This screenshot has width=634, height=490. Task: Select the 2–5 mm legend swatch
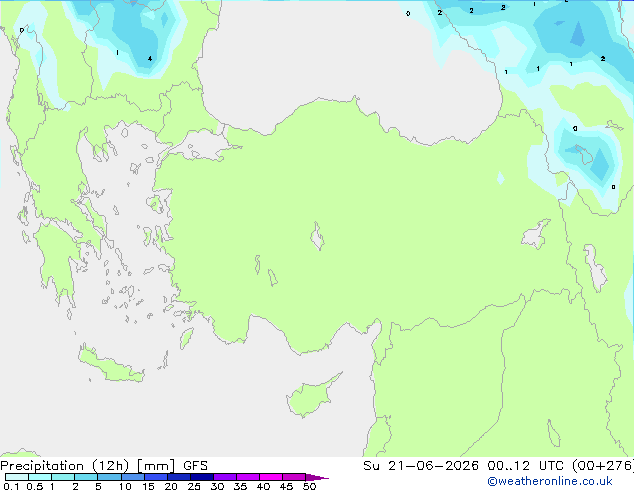(86, 477)
